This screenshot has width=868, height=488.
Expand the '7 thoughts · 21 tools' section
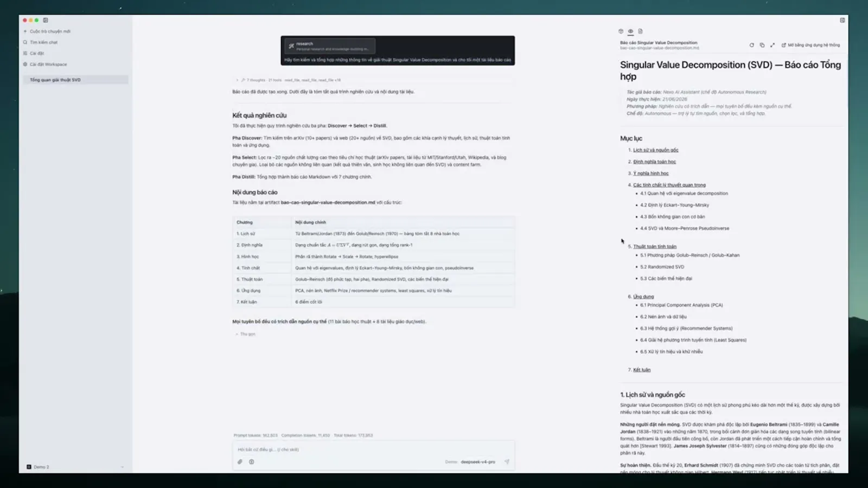pyautogui.click(x=288, y=80)
